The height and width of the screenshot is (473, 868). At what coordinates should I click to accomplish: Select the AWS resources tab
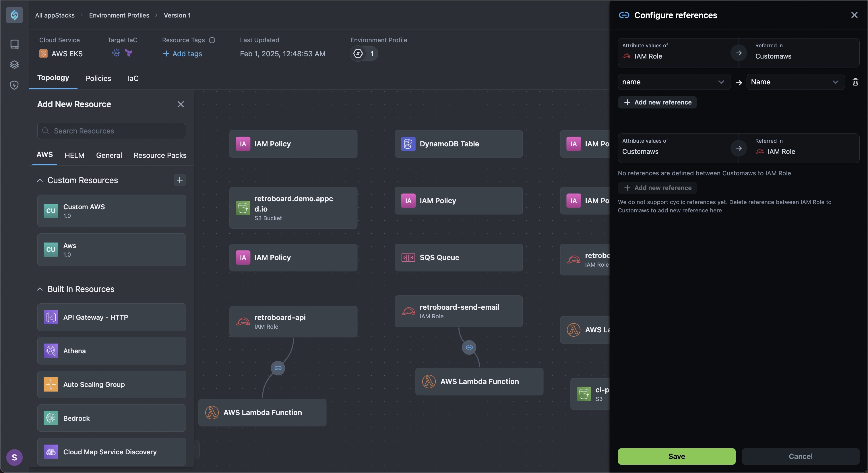tap(44, 155)
